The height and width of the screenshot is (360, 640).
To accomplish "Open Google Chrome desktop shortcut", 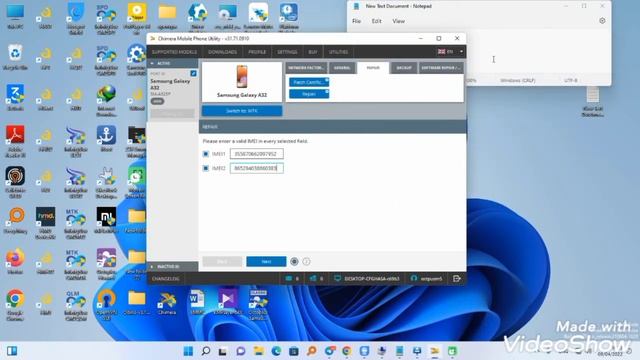I will point(15,304).
